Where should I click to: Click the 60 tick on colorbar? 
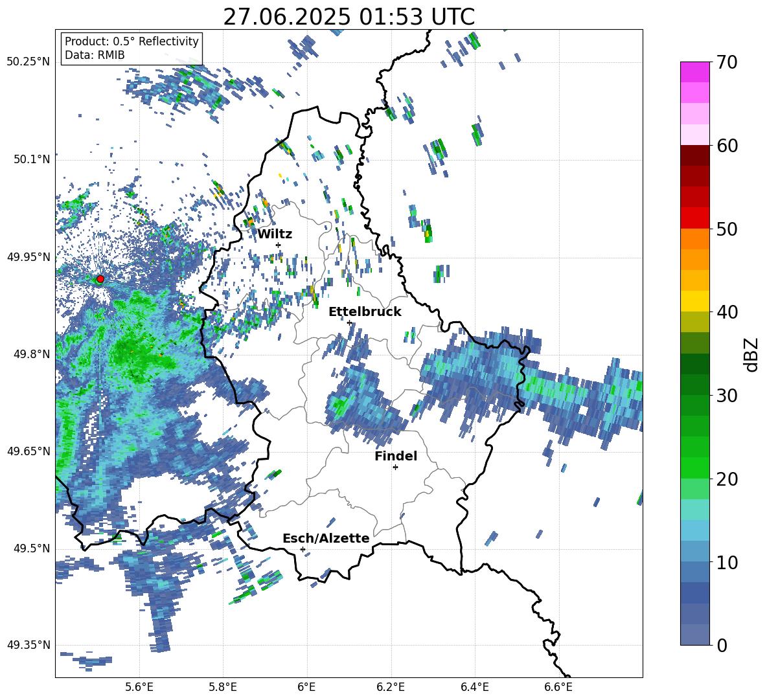click(x=726, y=146)
